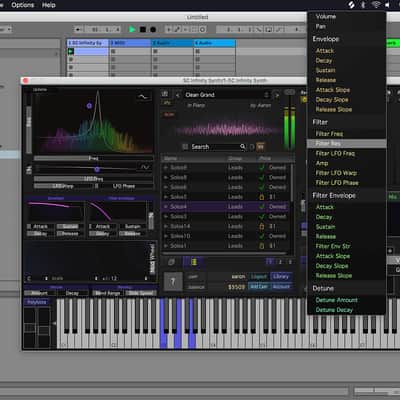
Task: Click the Library button
Action: [x=281, y=277]
